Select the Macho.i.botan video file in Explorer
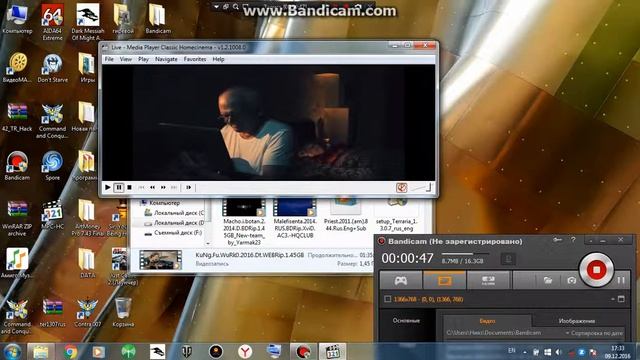The height and width of the screenshot is (360, 640). coord(244,222)
